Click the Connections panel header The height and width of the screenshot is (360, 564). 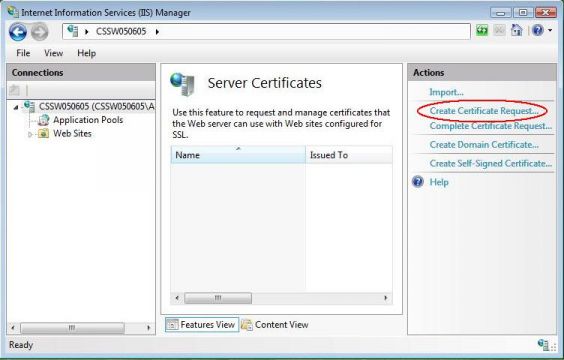(x=81, y=72)
